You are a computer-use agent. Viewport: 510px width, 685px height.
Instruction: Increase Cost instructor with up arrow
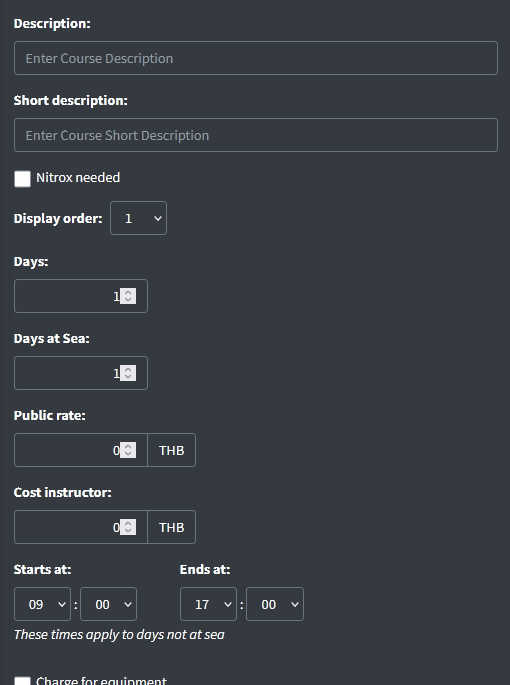pyautogui.click(x=128, y=523)
